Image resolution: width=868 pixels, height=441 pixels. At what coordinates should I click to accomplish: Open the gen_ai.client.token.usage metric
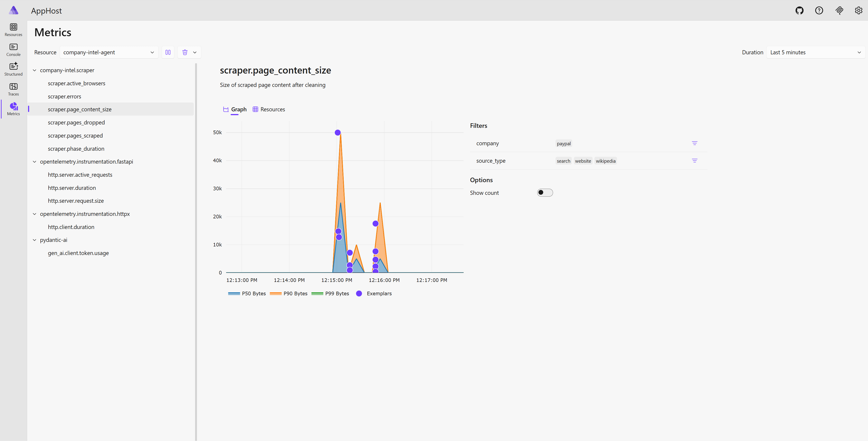(x=78, y=253)
